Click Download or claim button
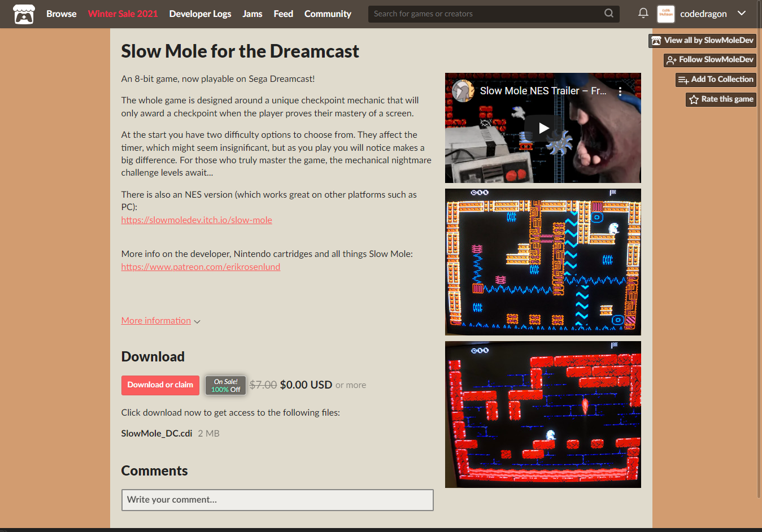 pyautogui.click(x=160, y=385)
